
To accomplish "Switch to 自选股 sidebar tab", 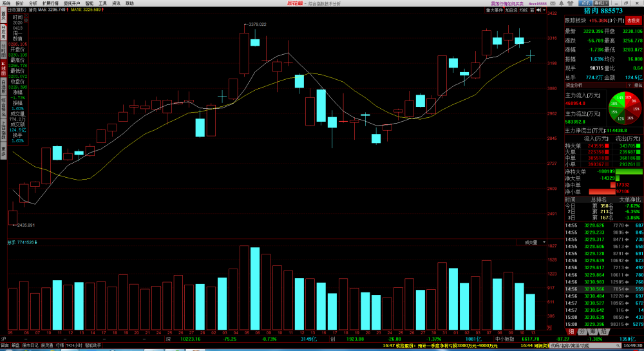I will click(x=3, y=86).
